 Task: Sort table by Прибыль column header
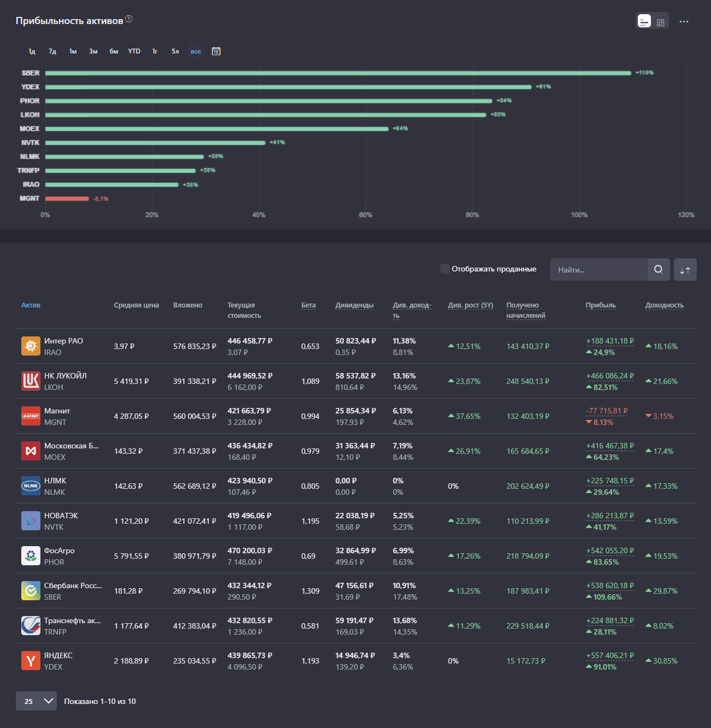tap(601, 305)
